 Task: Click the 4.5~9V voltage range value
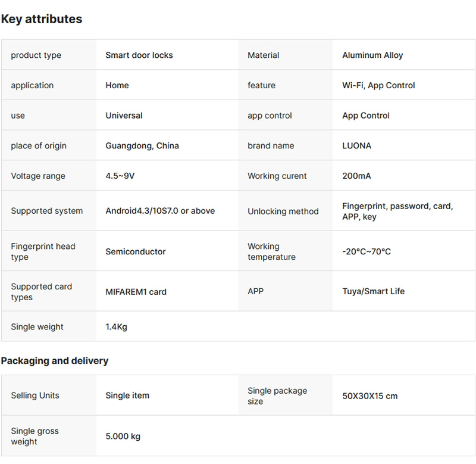[x=124, y=176]
